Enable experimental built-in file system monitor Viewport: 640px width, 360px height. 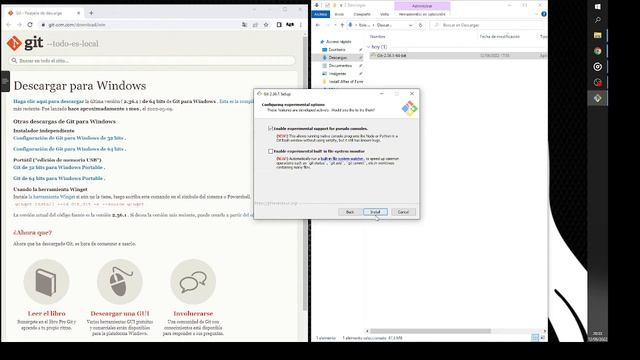pyautogui.click(x=270, y=151)
